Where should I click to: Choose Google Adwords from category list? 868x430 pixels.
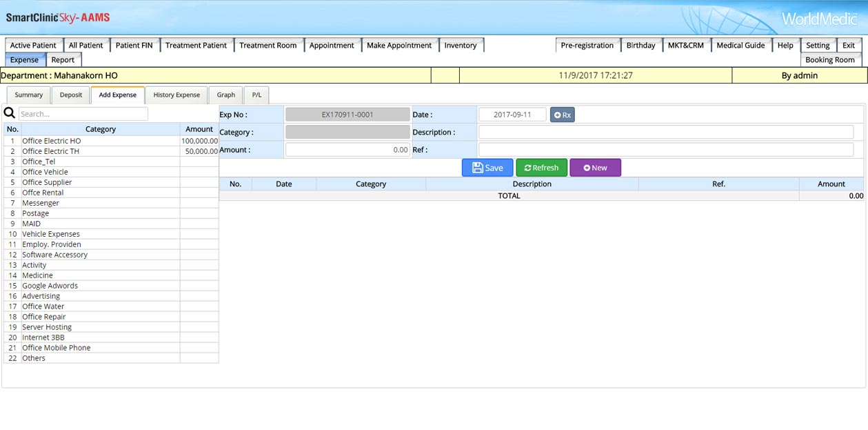click(x=50, y=286)
